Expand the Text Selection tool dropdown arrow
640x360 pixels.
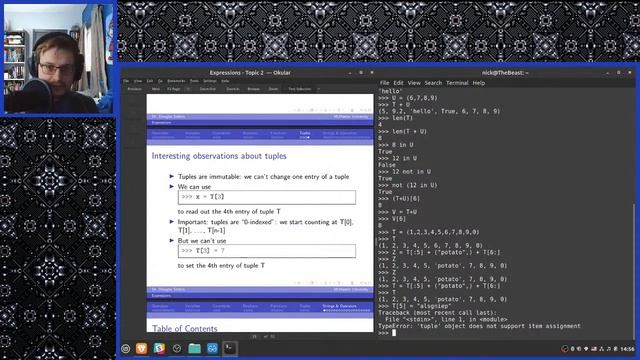point(318,89)
